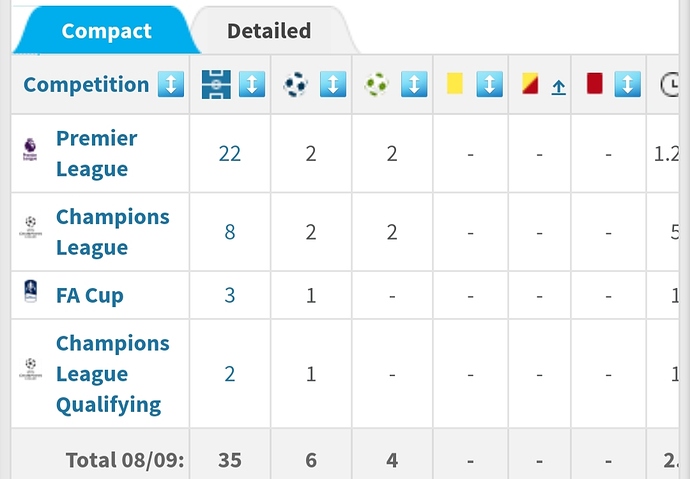Image resolution: width=690 pixels, height=479 pixels.
Task: Toggle sort order for goals column
Action: pos(333,84)
